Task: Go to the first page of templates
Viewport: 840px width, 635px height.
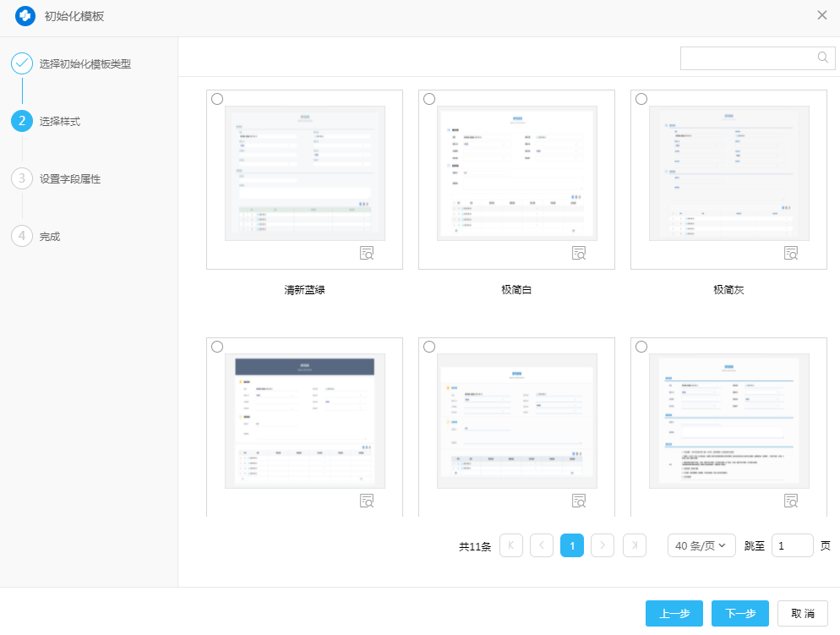Action: click(x=511, y=545)
